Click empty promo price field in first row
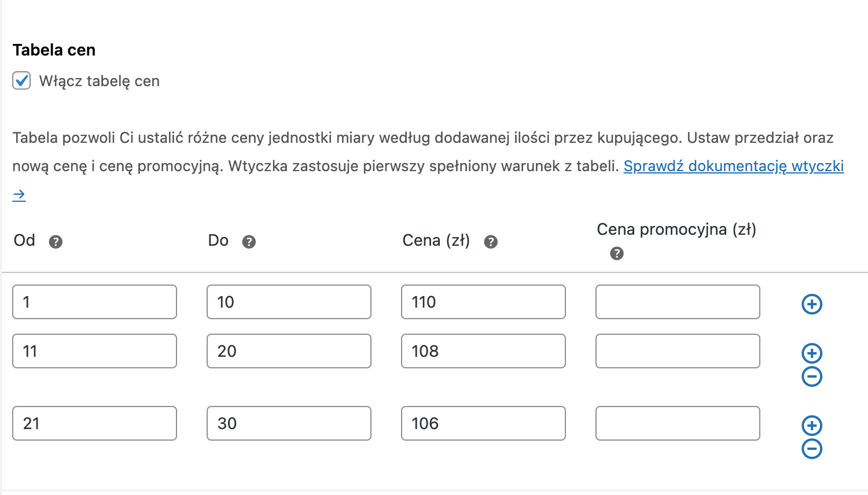Image resolution: width=868 pixels, height=495 pixels. pyautogui.click(x=678, y=302)
